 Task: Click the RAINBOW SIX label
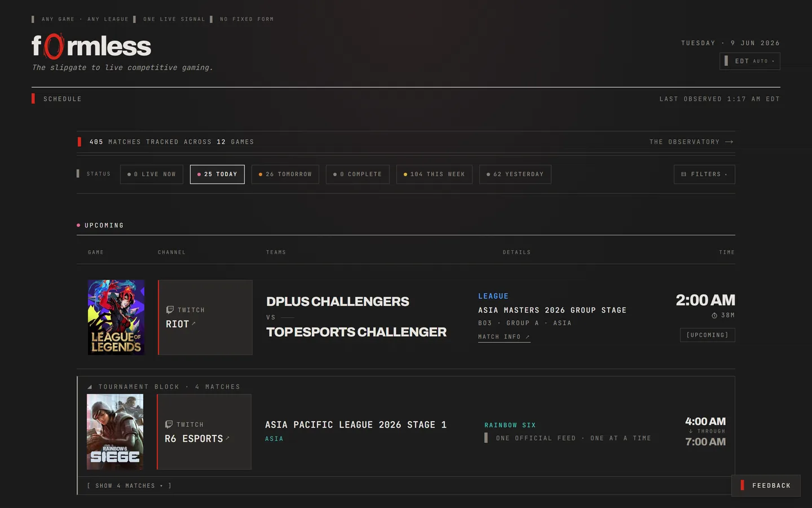pyautogui.click(x=510, y=425)
